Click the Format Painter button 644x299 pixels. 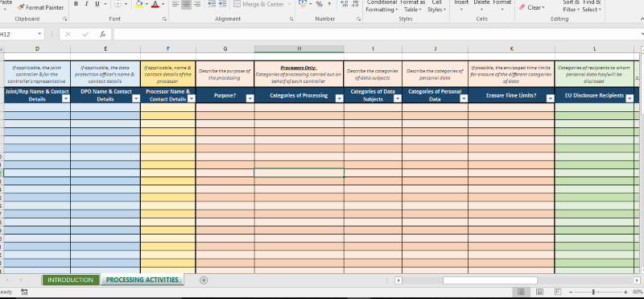coord(40,7)
